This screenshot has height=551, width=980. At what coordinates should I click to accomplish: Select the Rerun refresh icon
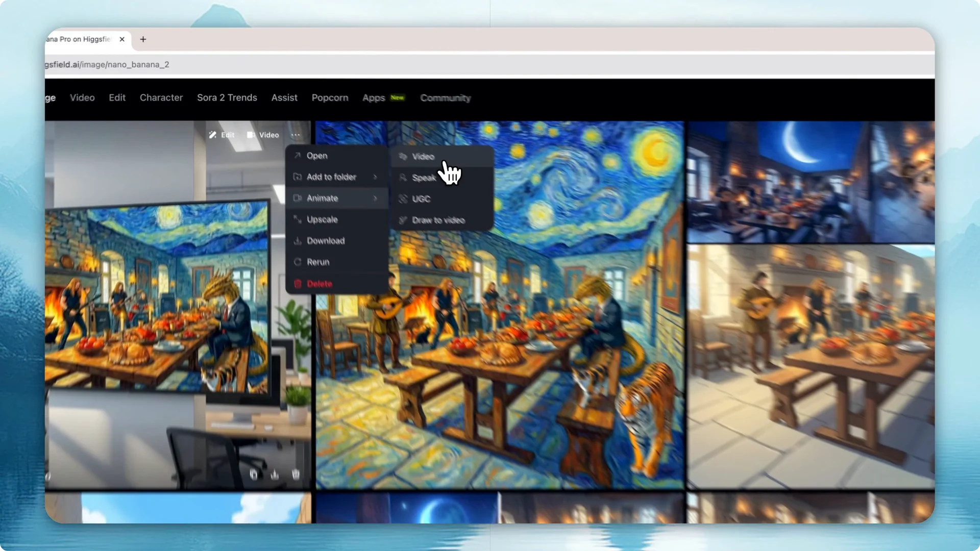click(298, 262)
